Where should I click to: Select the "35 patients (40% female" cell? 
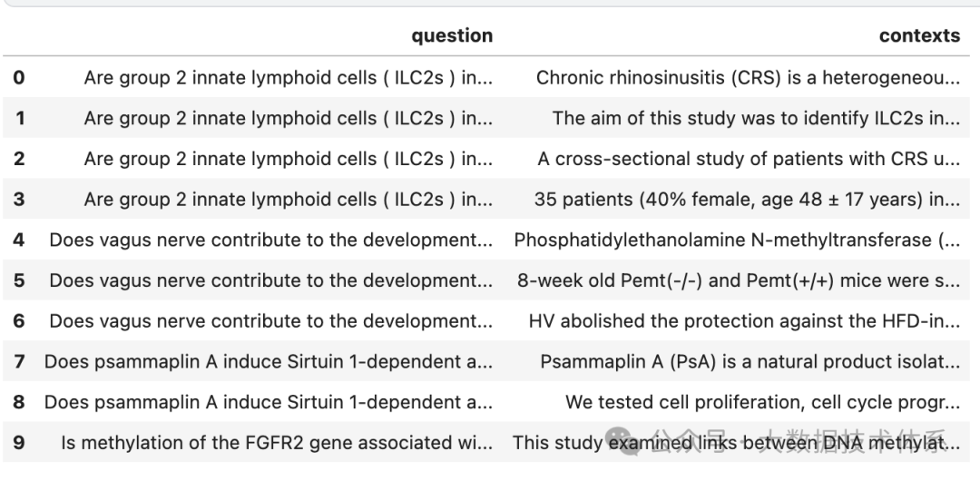747,200
